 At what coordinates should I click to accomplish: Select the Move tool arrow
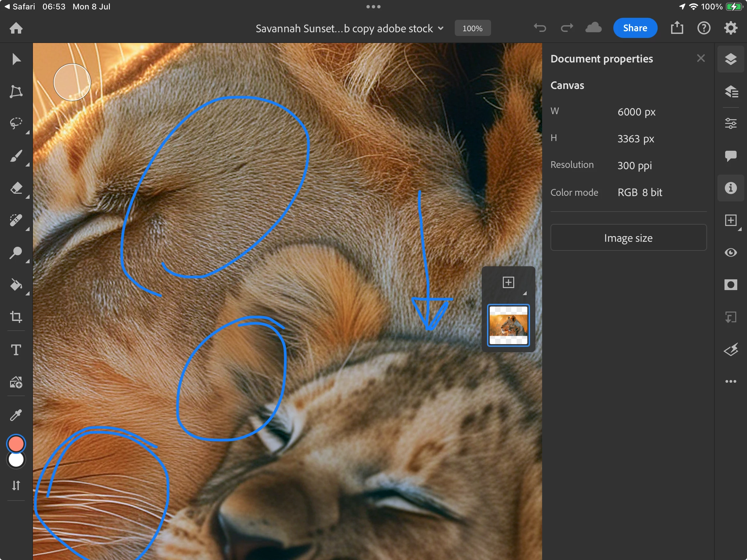(16, 59)
